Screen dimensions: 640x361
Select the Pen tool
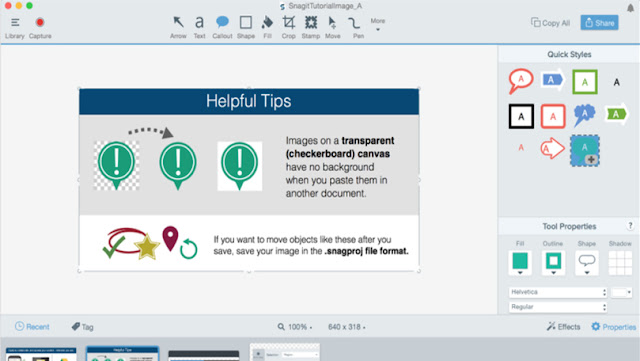(358, 28)
